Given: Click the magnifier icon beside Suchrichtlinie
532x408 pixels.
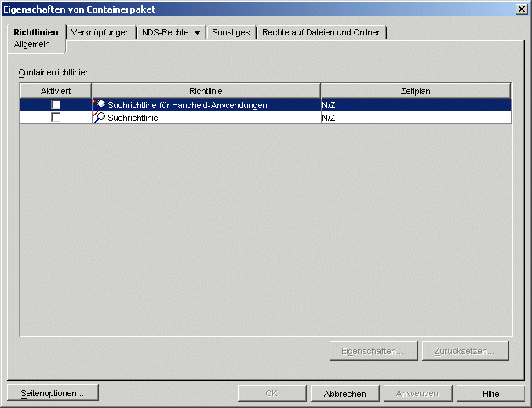Looking at the screenshot, I should point(99,118).
